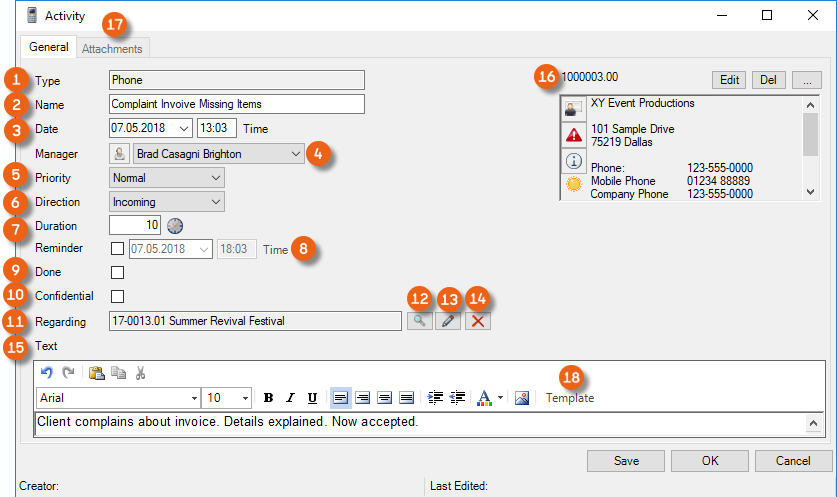Click the Name field with complaint text

[x=236, y=104]
